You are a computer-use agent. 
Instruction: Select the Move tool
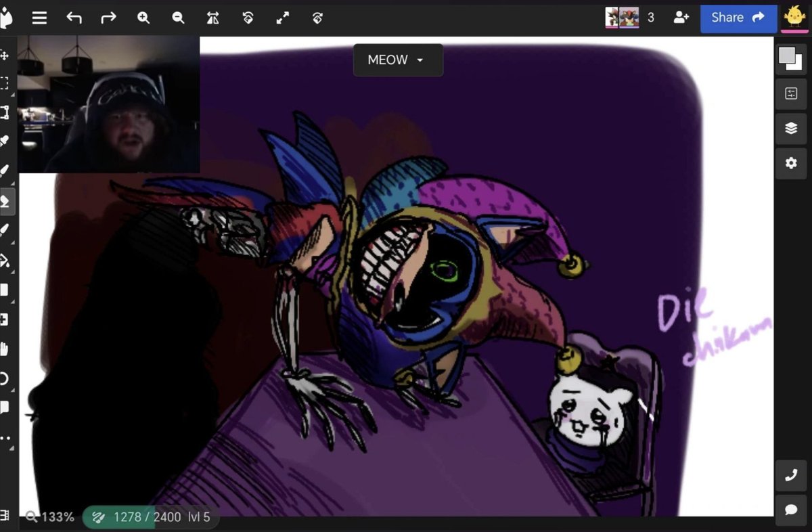(x=4, y=55)
